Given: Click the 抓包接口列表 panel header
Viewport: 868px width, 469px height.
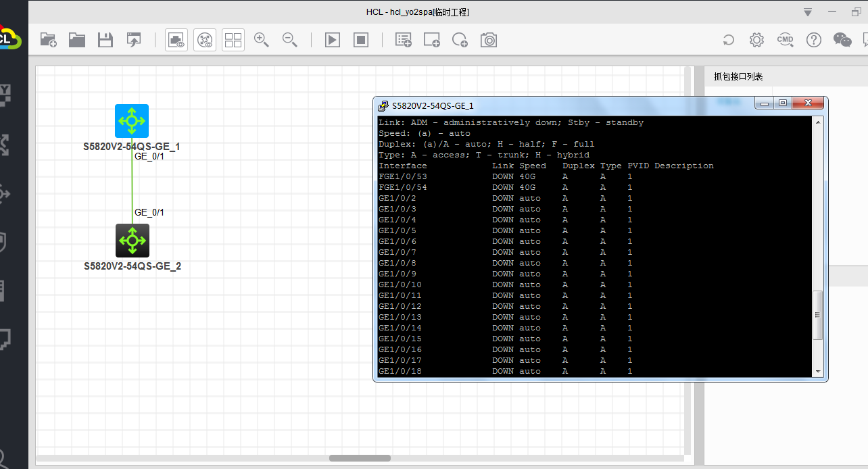Looking at the screenshot, I should pos(738,76).
